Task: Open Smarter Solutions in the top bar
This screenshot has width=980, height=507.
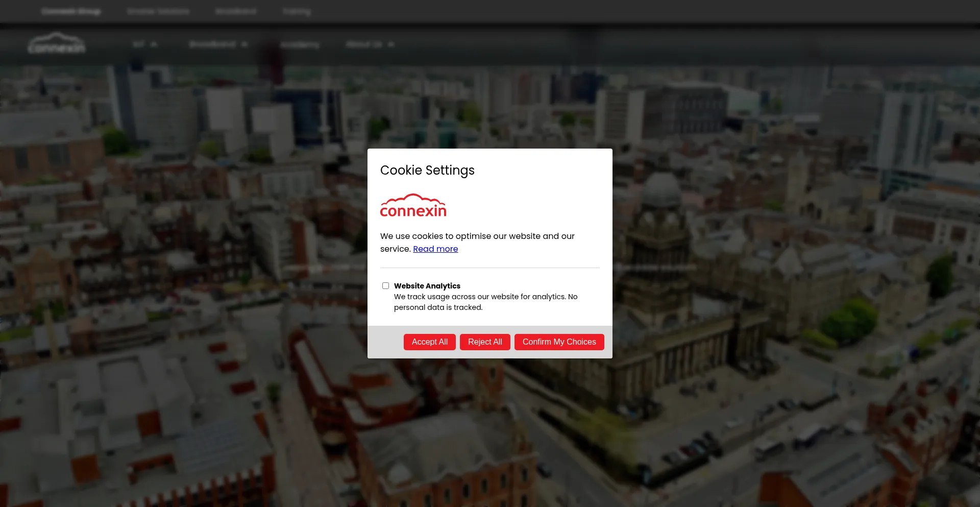Action: (x=158, y=11)
